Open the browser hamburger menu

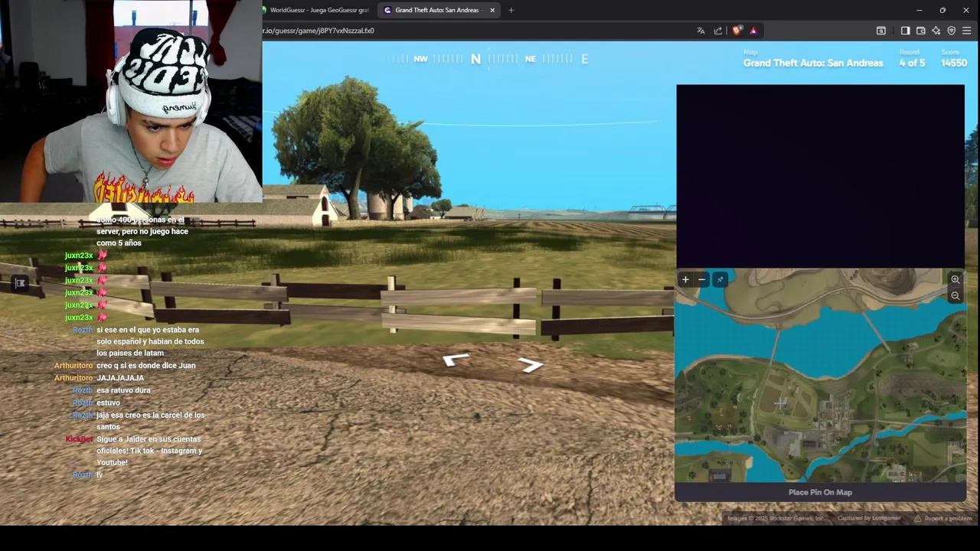[967, 31]
